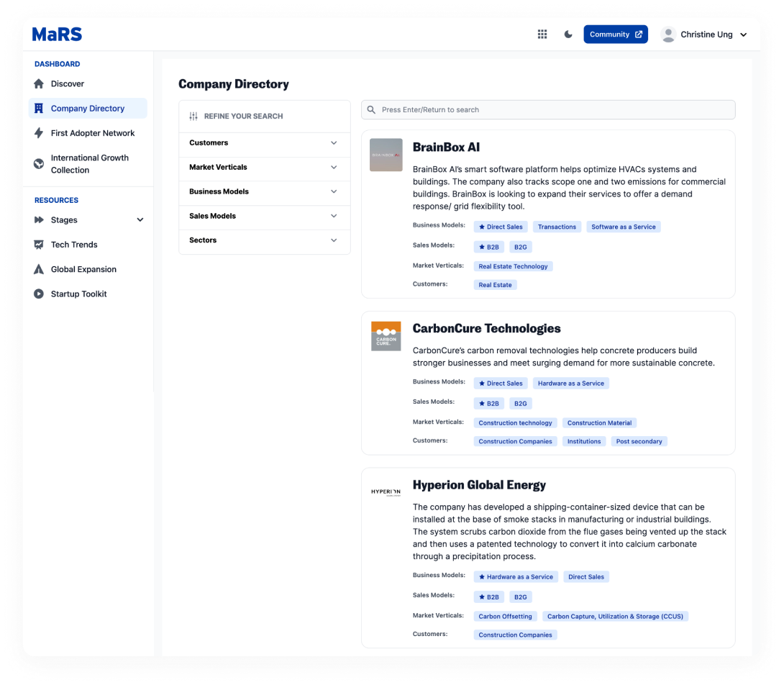This screenshot has height=685, width=784.
Task: Click the company search input field
Action: [548, 109]
